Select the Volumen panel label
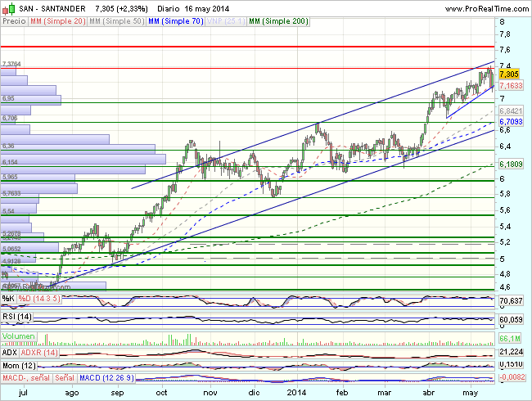Image resolution: width=532 pixels, height=401 pixels. pos(20,336)
